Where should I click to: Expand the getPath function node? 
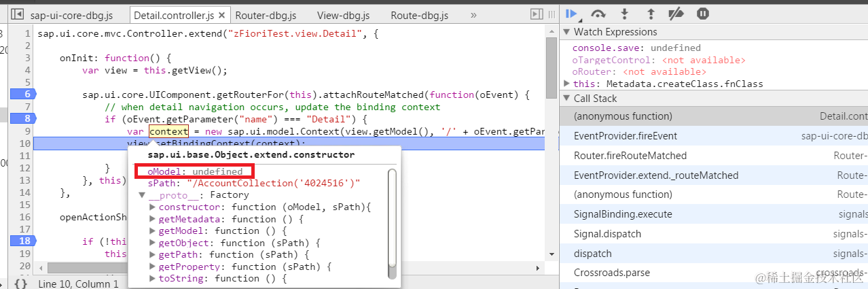click(153, 254)
